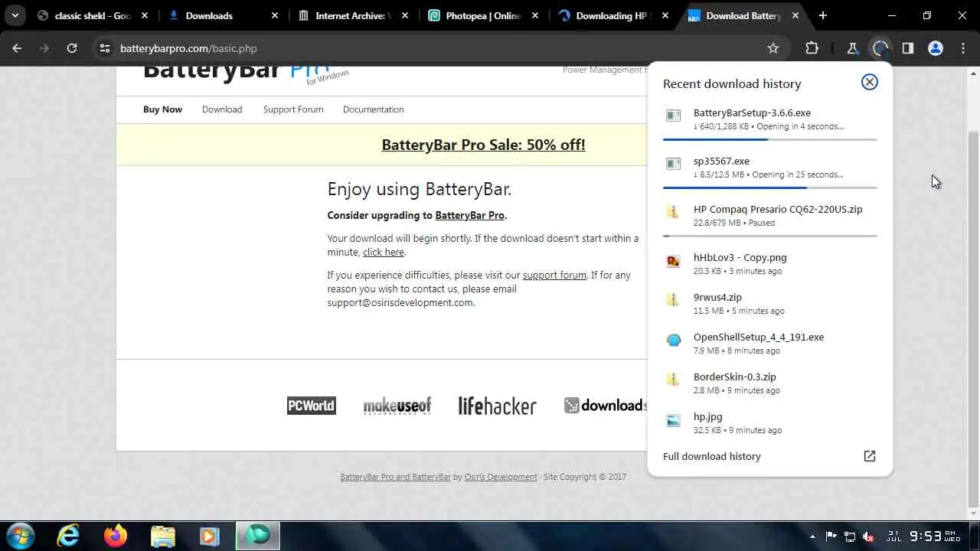Launch Firefox from the taskbar
980x551 pixels.
[116, 536]
